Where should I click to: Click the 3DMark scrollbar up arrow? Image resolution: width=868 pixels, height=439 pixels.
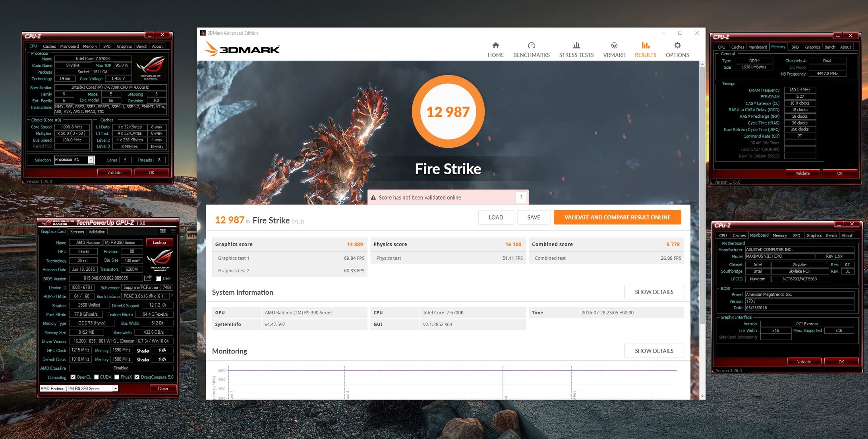[702, 64]
